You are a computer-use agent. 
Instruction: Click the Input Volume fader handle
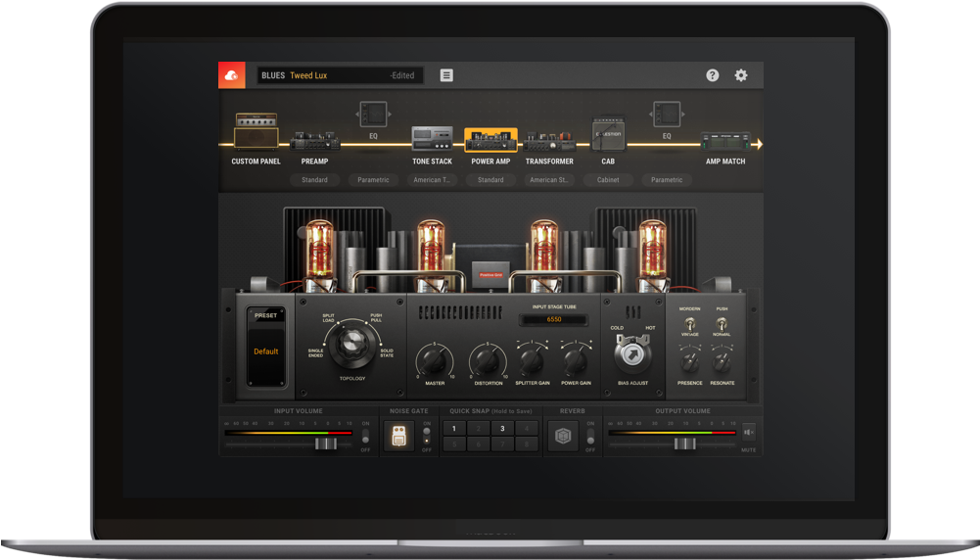coord(326,443)
